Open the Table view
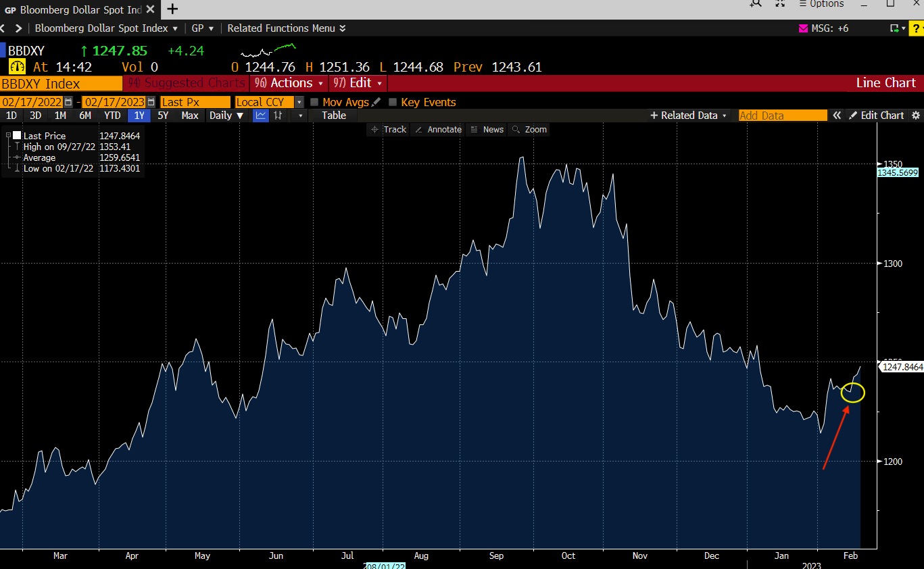 333,116
